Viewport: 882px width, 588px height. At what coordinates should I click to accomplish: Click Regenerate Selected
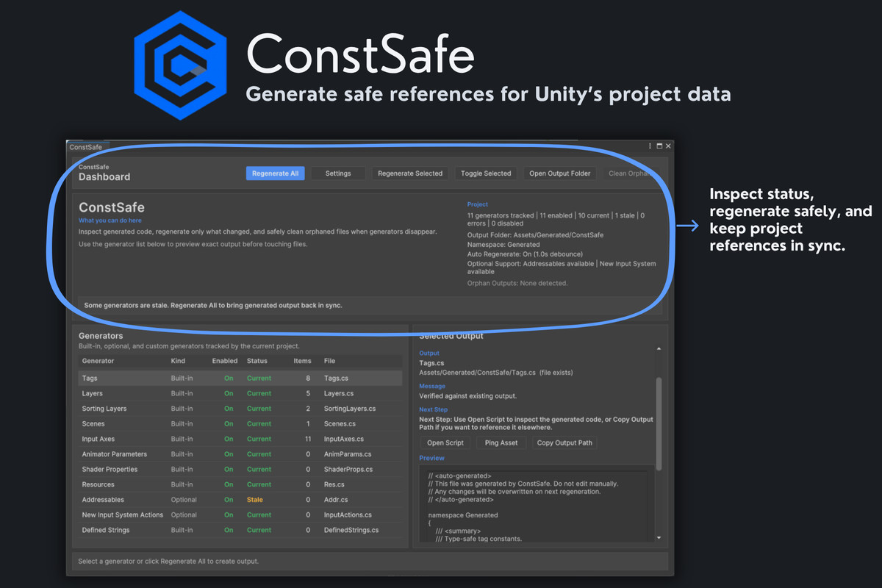(410, 173)
